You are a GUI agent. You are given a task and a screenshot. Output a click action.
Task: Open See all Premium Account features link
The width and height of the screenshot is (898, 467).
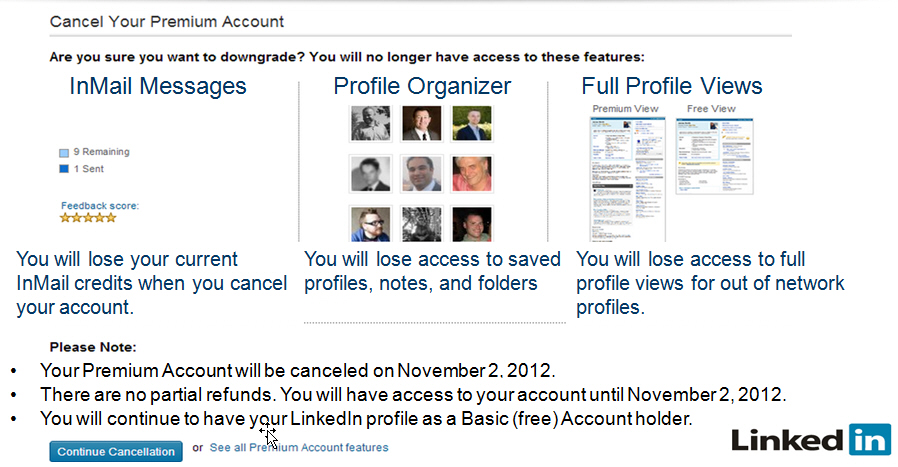pyautogui.click(x=299, y=447)
